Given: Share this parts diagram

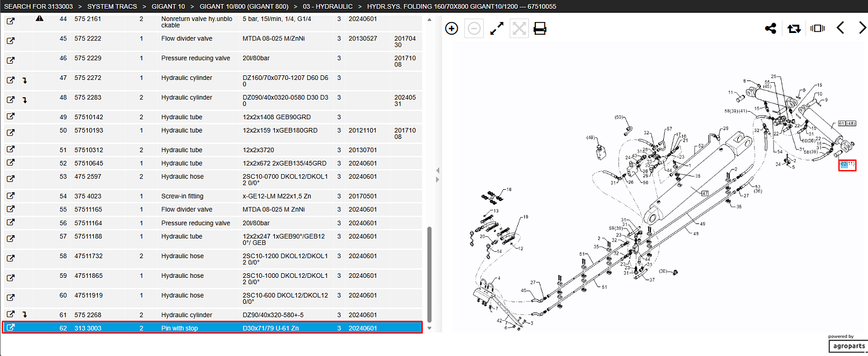Looking at the screenshot, I should (x=770, y=28).
